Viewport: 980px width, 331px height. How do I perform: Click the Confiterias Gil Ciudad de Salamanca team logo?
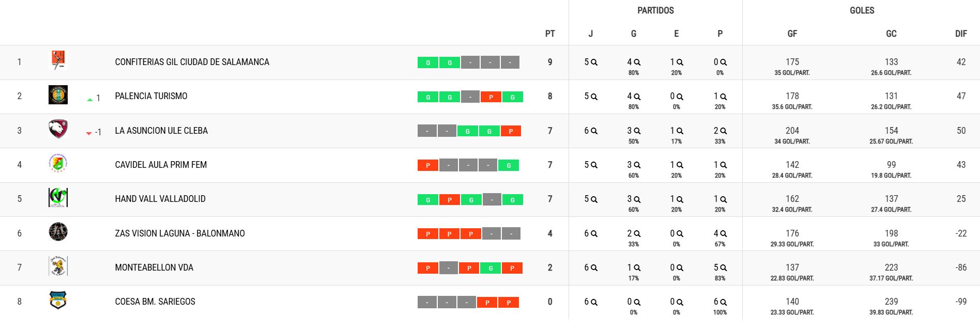pos(58,60)
